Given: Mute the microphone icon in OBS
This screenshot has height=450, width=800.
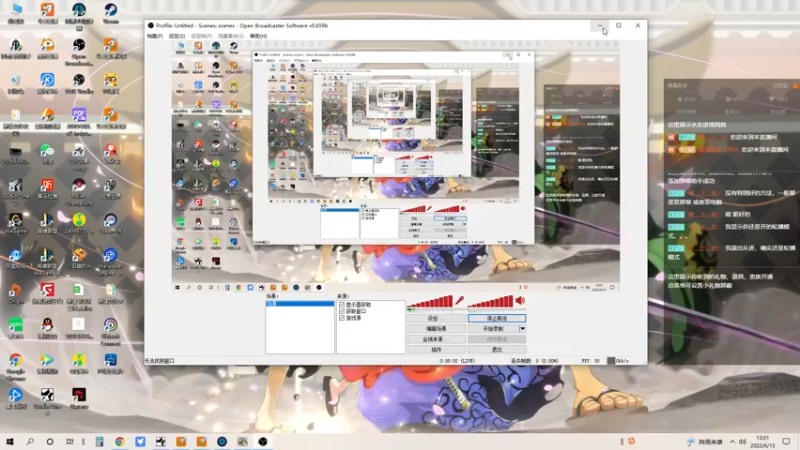Looking at the screenshot, I should pyautogui.click(x=460, y=301).
